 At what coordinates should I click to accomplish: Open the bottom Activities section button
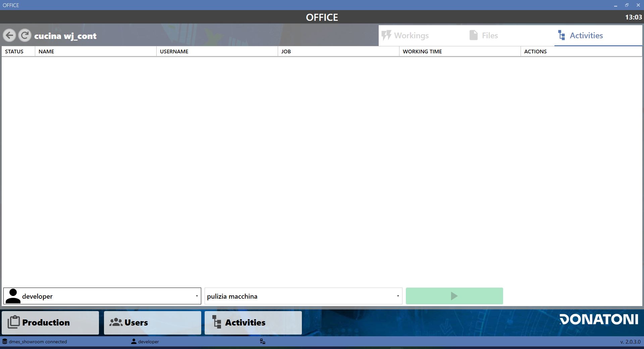pos(253,322)
